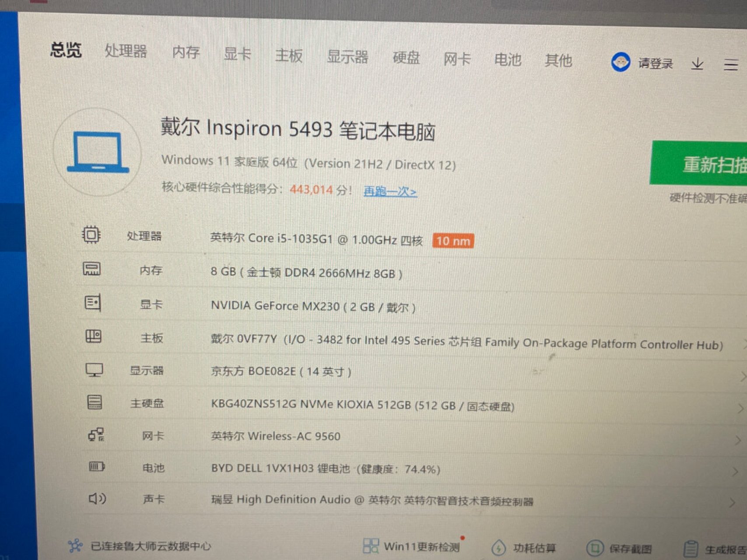
Task: Click the 硬件检测不准确 link
Action: 708,198
